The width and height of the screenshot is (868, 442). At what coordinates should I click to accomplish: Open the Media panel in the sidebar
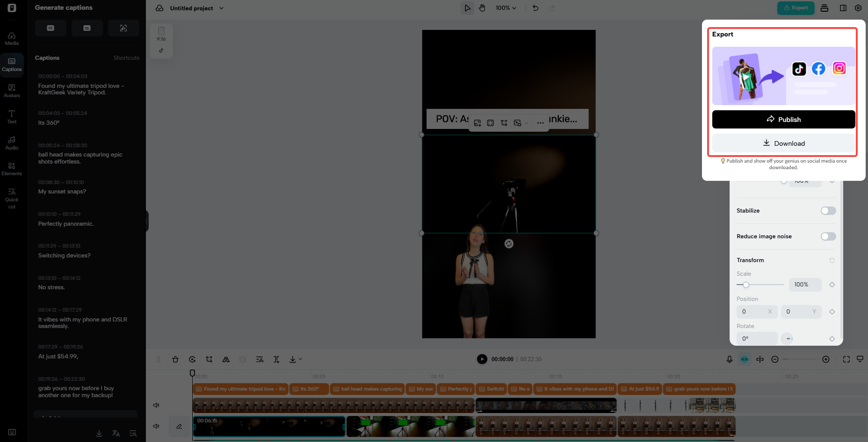pyautogui.click(x=12, y=38)
